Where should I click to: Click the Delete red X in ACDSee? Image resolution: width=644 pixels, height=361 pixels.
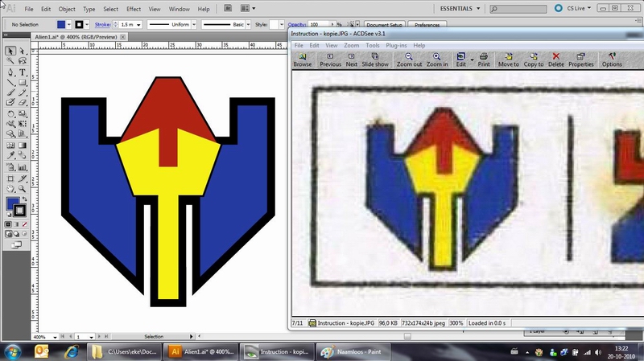click(556, 59)
